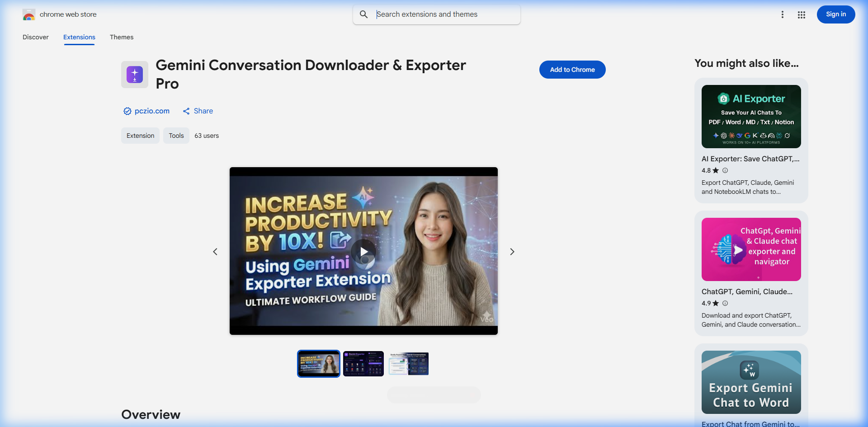Image resolution: width=868 pixels, height=427 pixels.
Task: Click the verified badge next to pczio.com
Action: point(127,111)
